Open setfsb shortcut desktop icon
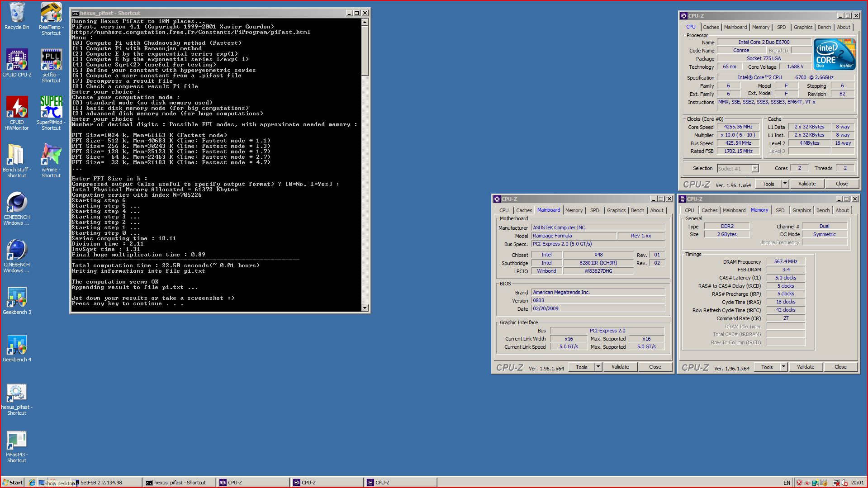The image size is (868, 488). (51, 66)
